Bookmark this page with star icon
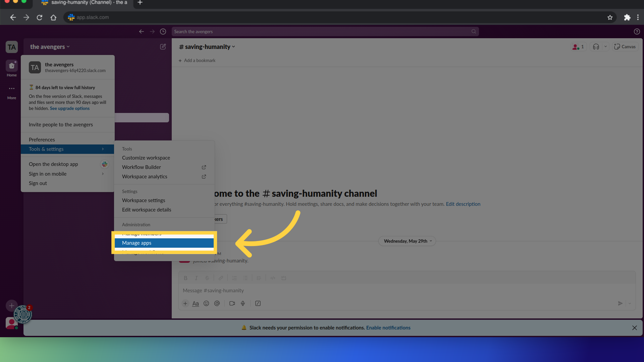 (x=610, y=17)
